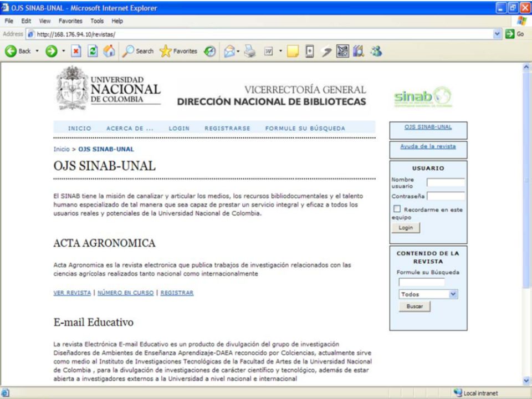This screenshot has height=399, width=532.
Task: Open the View menu
Action: [x=45, y=21]
